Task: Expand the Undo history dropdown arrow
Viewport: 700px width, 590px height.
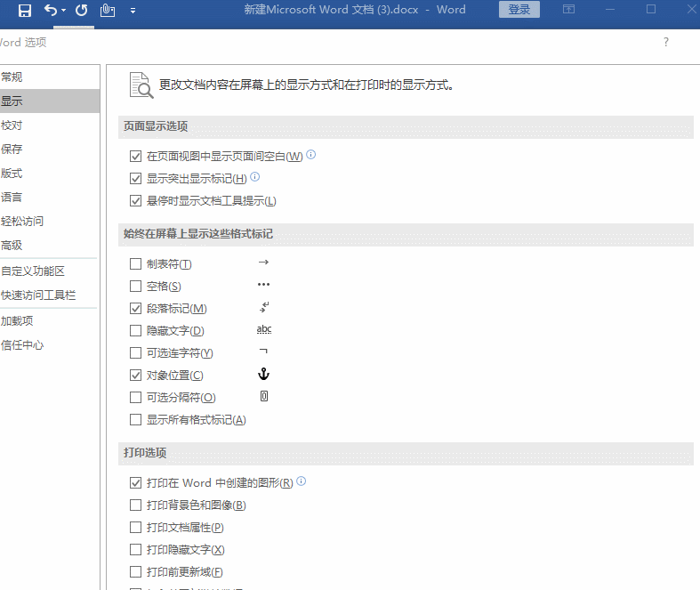Action: (x=64, y=11)
